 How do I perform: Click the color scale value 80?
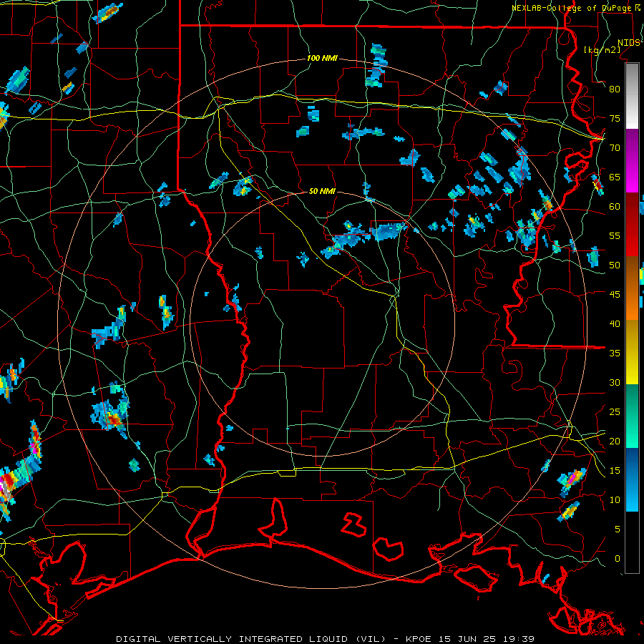[x=615, y=89]
